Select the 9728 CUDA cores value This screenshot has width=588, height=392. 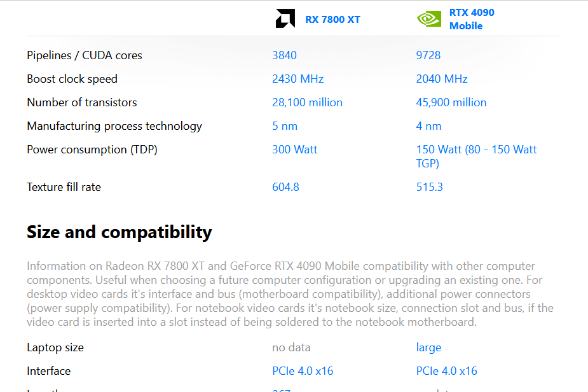coord(428,55)
